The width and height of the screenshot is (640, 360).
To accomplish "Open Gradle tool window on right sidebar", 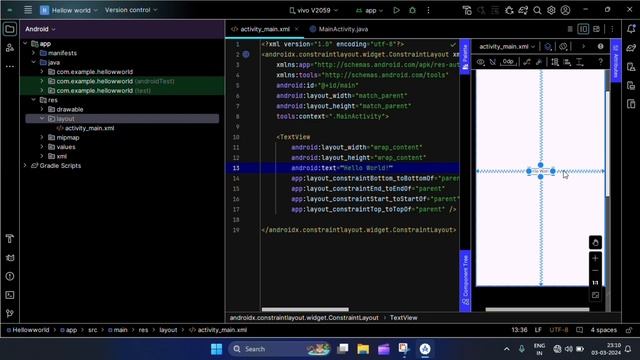I will click(x=631, y=48).
